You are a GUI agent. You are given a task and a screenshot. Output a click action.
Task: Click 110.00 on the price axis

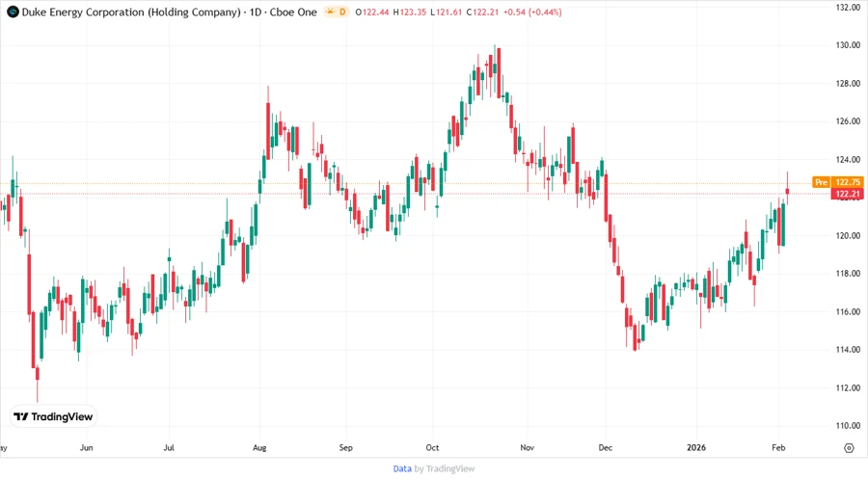tap(848, 426)
